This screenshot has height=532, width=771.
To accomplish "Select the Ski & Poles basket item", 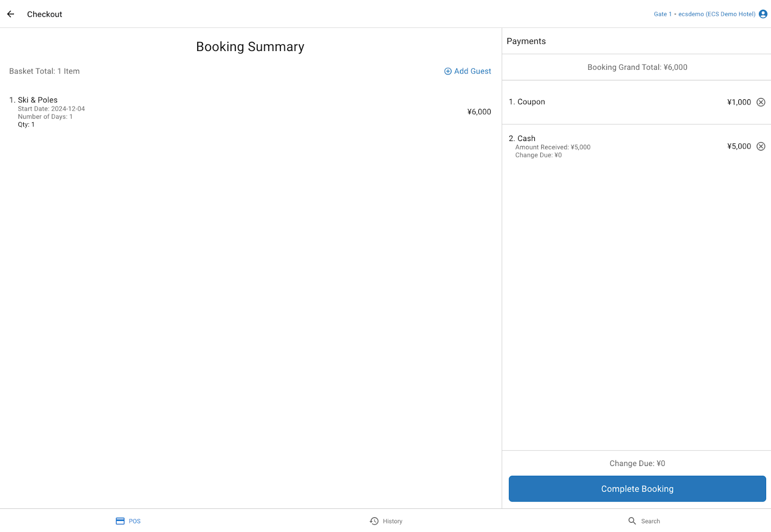I will tap(38, 100).
